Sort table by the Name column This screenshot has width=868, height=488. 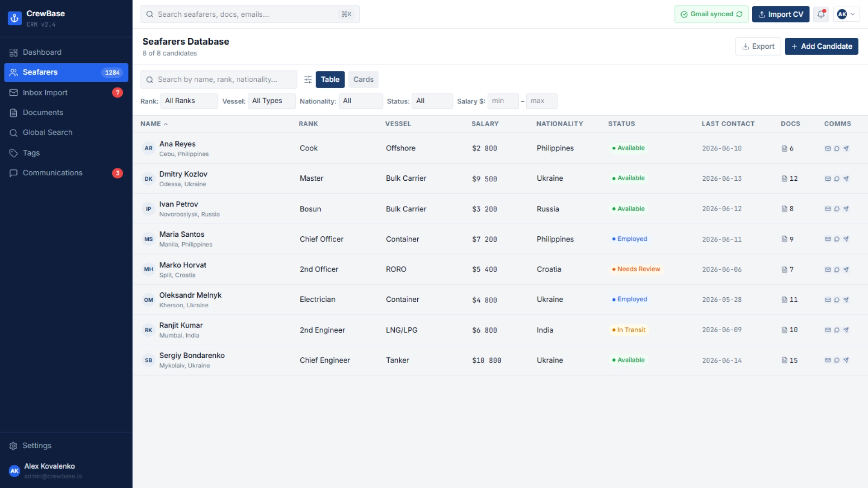click(154, 124)
